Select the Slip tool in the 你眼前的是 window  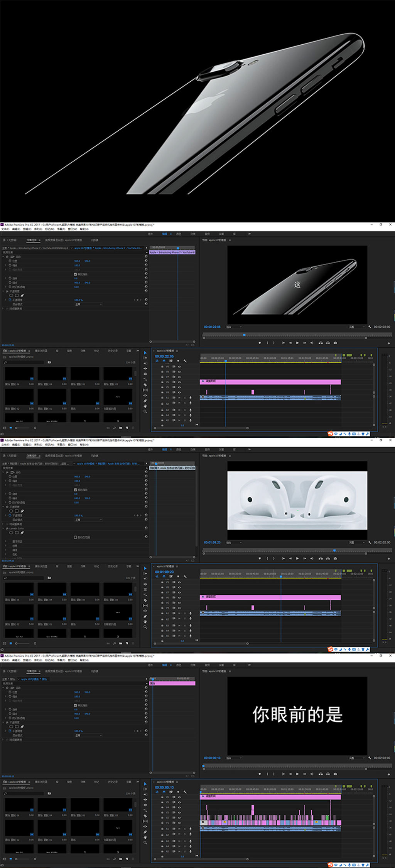(145, 821)
